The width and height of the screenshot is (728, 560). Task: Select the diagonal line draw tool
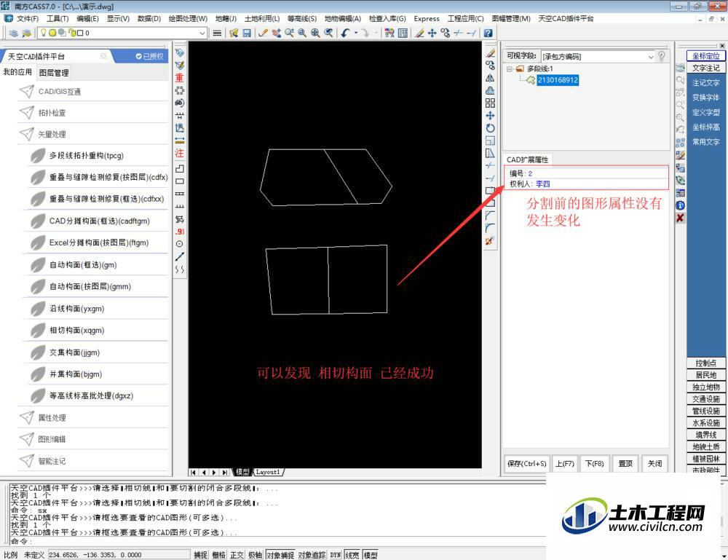179,256
